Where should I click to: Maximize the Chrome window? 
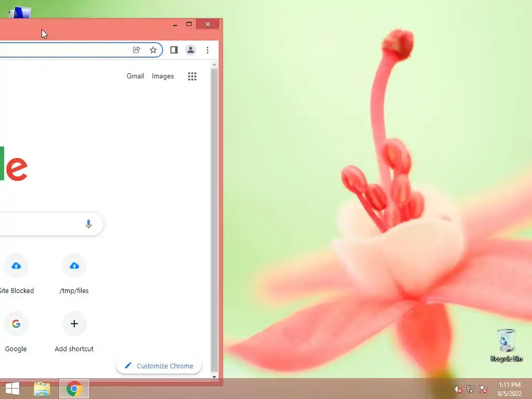(189, 24)
